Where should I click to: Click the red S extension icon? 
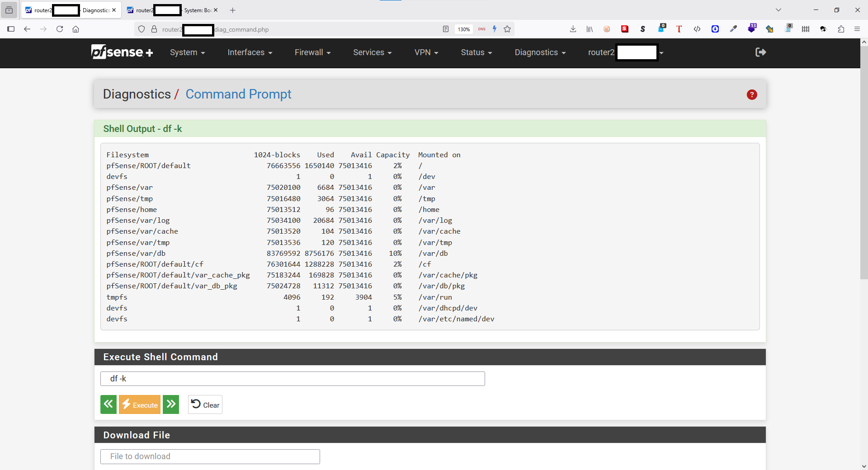point(625,29)
